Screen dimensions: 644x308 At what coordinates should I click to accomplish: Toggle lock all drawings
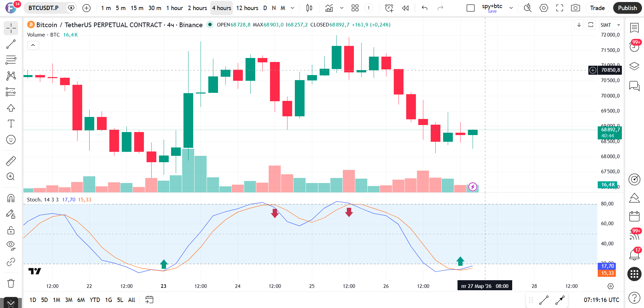11,230
